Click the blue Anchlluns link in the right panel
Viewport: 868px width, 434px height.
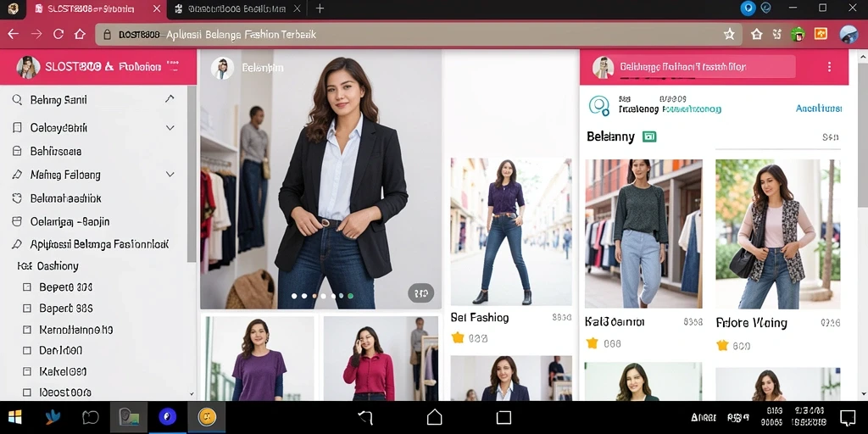pyautogui.click(x=819, y=108)
